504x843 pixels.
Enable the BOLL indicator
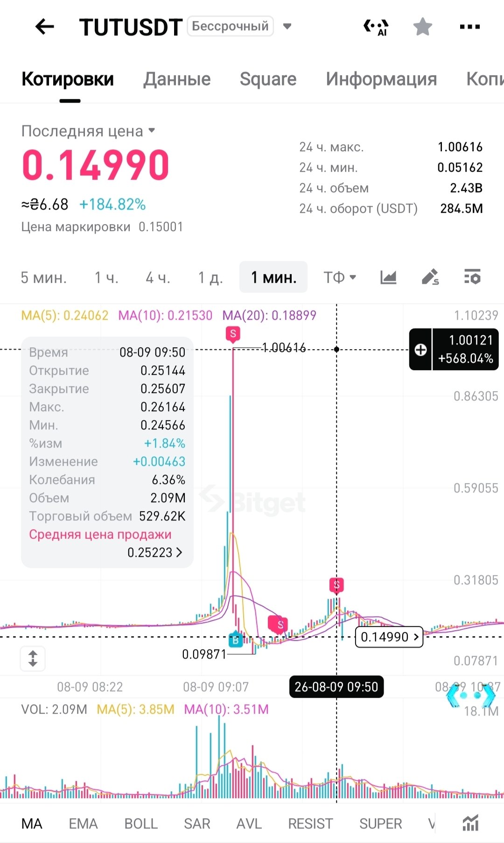click(x=141, y=823)
